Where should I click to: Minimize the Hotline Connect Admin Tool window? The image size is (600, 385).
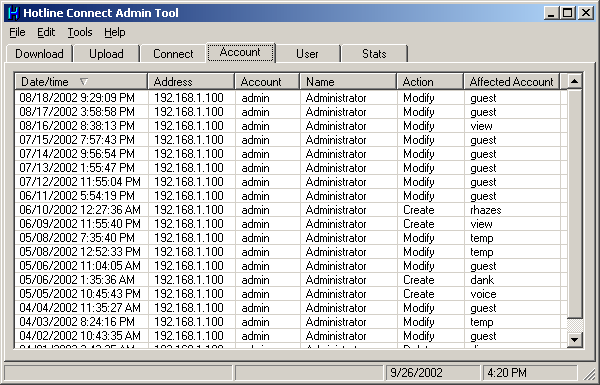[x=551, y=13]
